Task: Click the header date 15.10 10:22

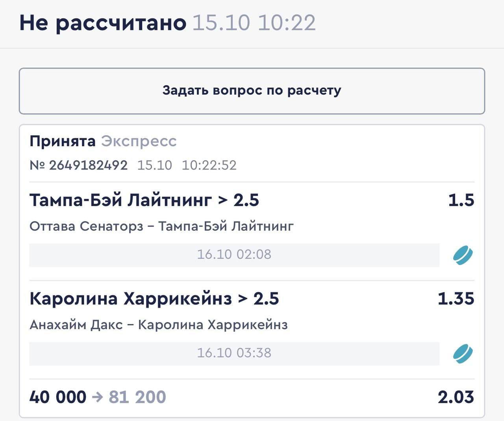Action: point(254,22)
